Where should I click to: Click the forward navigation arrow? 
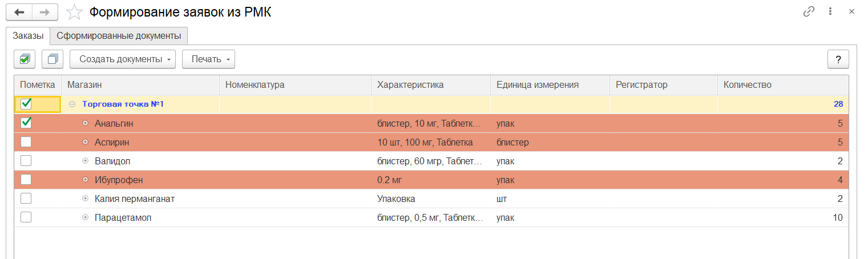coord(45,12)
